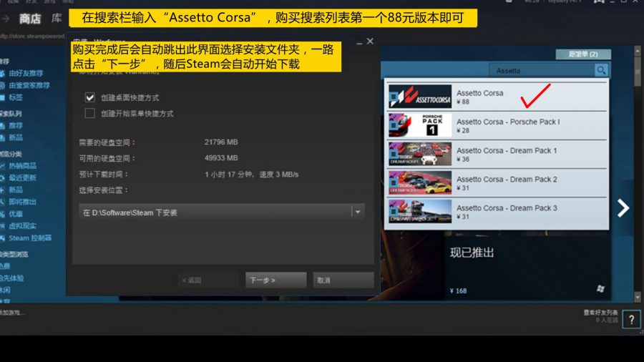This screenshot has height=362, width=644.
Task: Click the Dream Pack 2 thumbnail
Action: click(x=420, y=182)
